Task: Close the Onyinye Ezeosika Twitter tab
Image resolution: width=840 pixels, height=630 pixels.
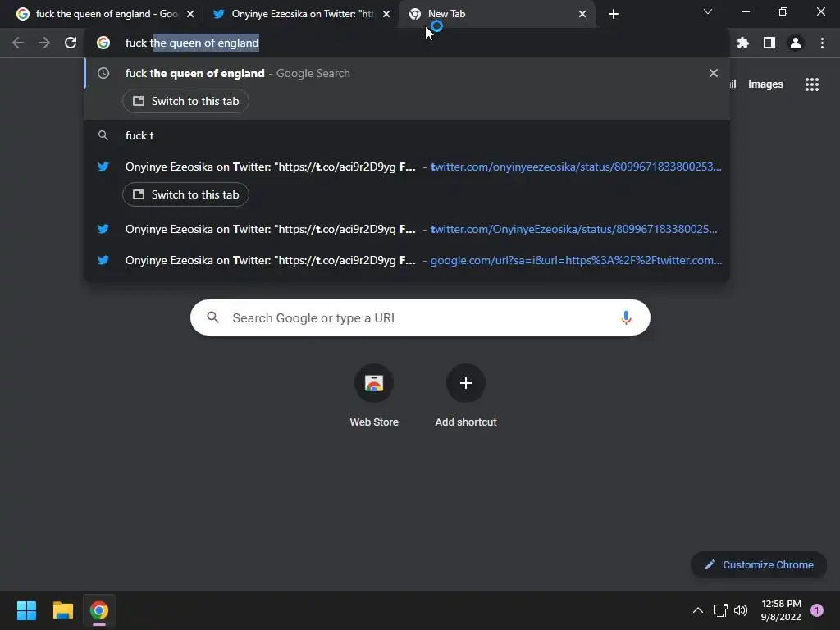Action: pos(386,14)
